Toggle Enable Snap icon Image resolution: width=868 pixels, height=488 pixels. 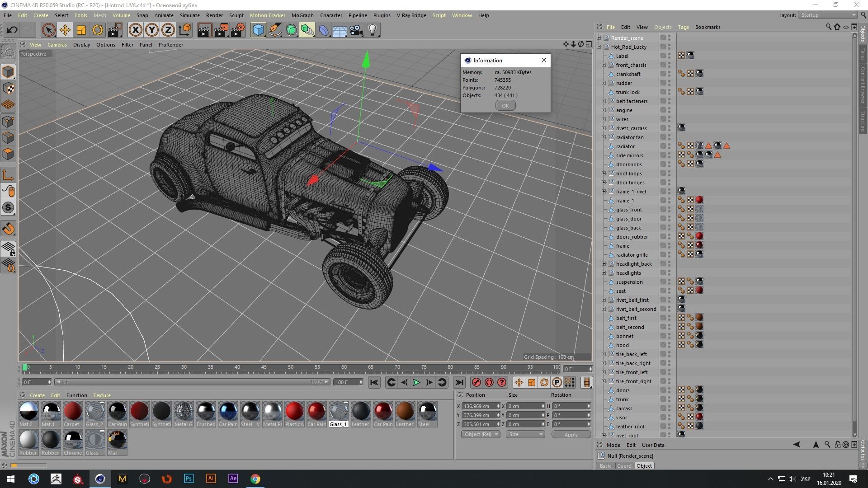(x=8, y=229)
